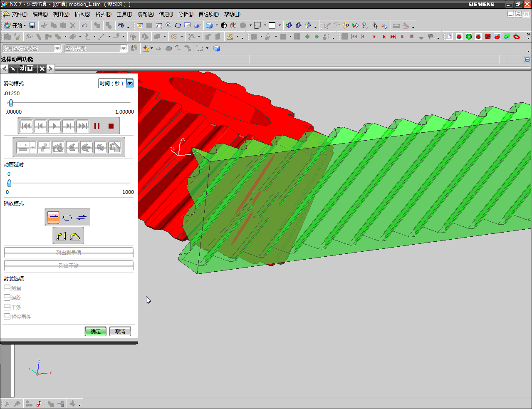
Task: Select the Rotate view tool
Action: (178, 25)
